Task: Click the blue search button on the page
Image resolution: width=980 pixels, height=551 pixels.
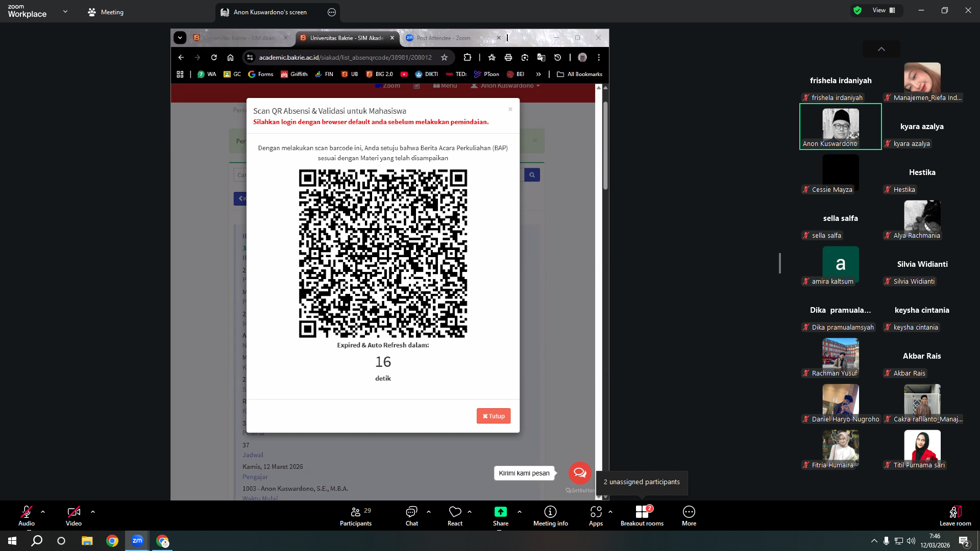Action: [x=532, y=175]
